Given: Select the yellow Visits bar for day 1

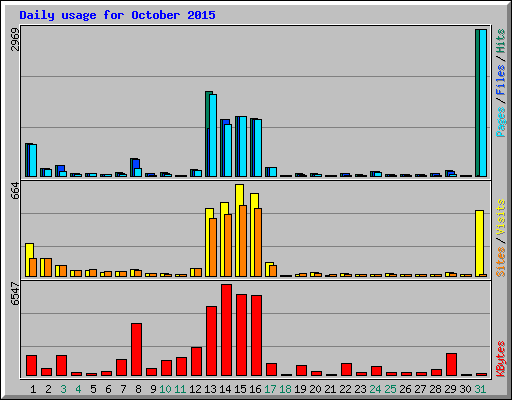Looking at the screenshot, I should point(27,260).
